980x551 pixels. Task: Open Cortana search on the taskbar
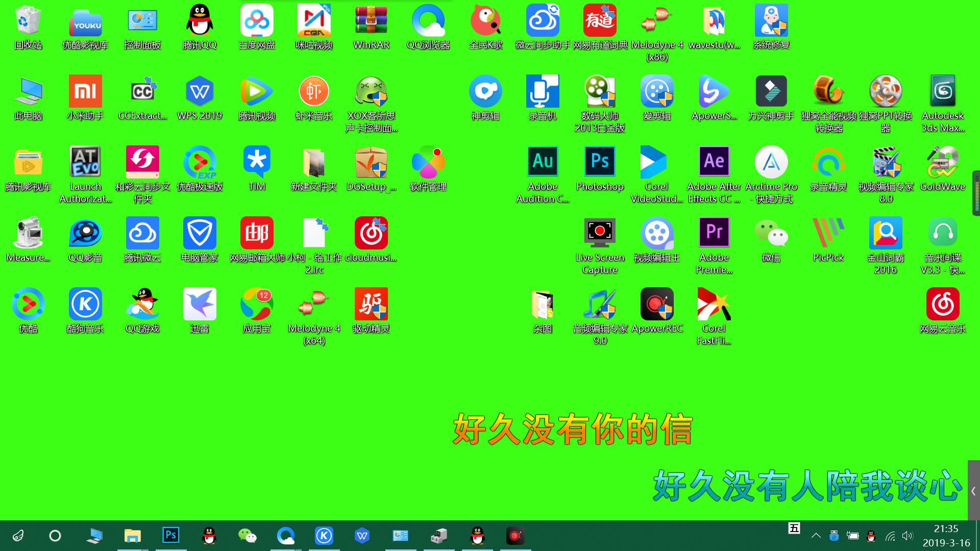pyautogui.click(x=55, y=536)
